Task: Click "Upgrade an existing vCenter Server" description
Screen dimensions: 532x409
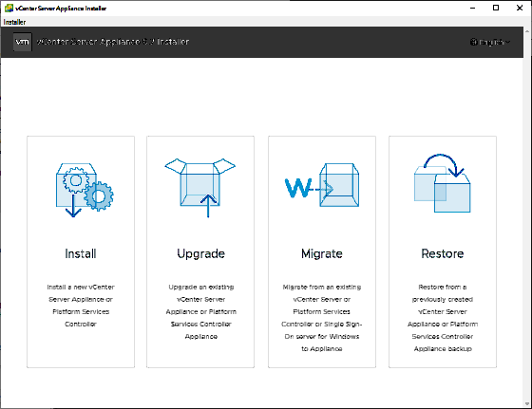Action: pyautogui.click(x=200, y=311)
